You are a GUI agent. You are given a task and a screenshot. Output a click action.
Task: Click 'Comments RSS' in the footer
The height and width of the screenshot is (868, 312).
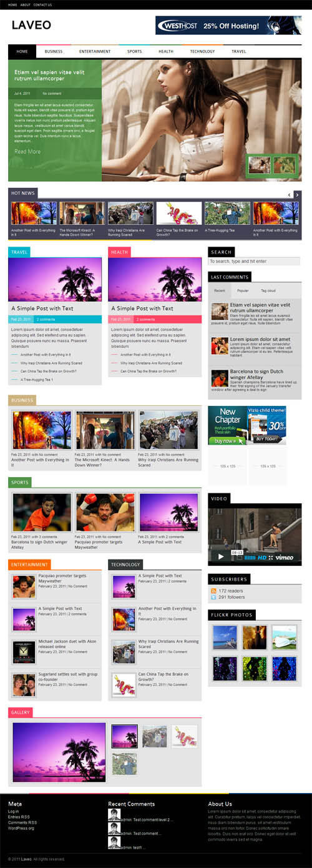coord(22,823)
